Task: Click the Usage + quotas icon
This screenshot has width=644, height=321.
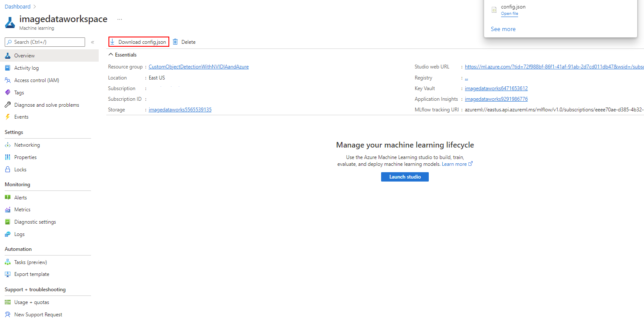Action: [7, 302]
